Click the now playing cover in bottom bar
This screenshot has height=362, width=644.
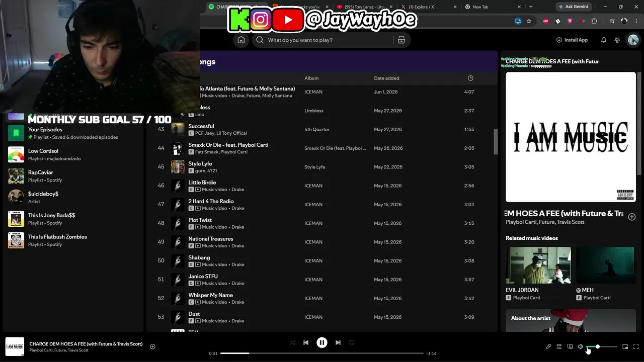(15, 347)
